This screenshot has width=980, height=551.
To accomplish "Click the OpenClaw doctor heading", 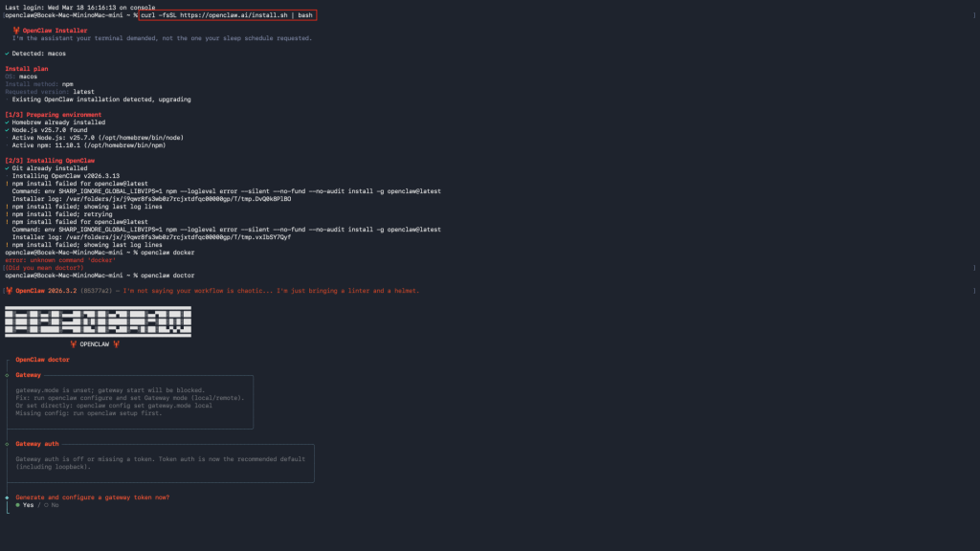I will click(42, 360).
